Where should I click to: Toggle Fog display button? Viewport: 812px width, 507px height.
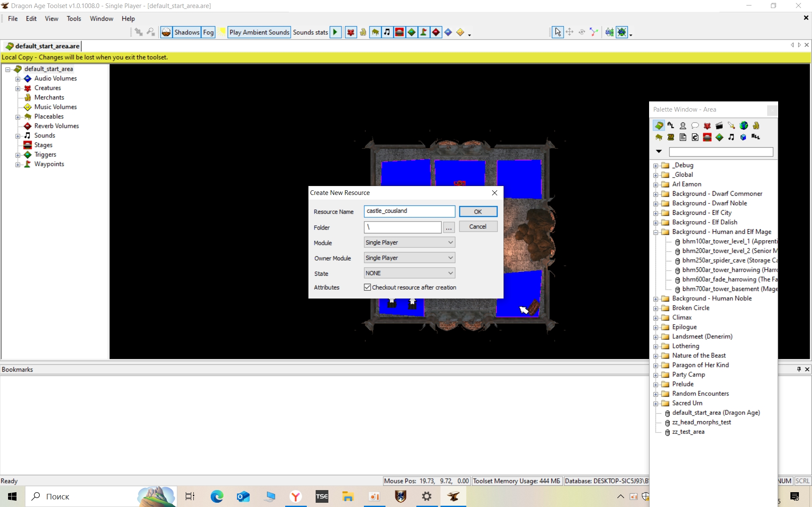208,32
